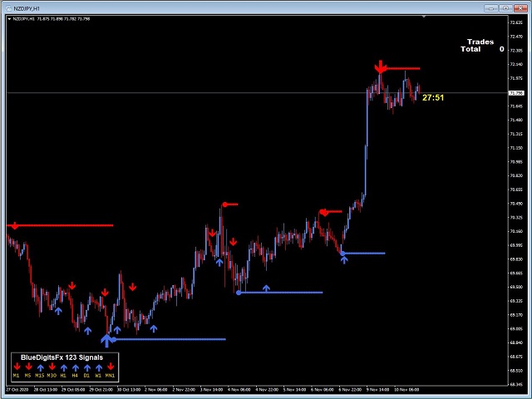Viewport: 532px width, 399px height.
Task: Click the H1 blue up-arrow signal
Action: [64, 367]
